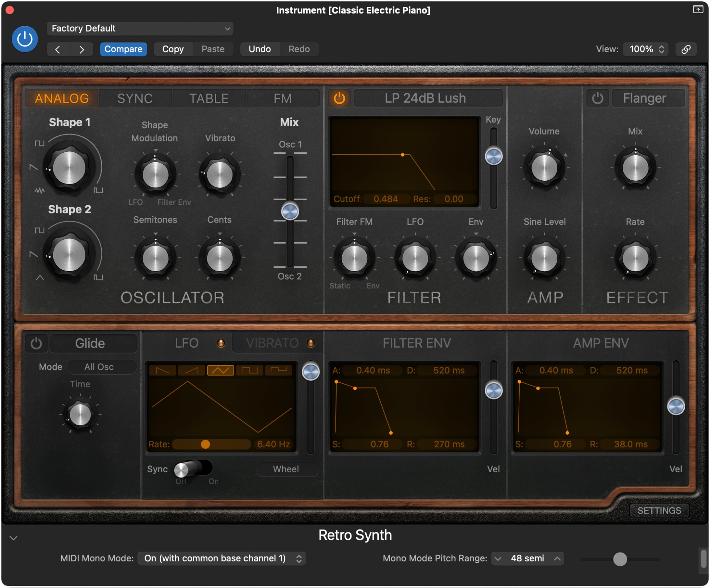
Task: Click the Filter Env Vel slider handle
Action: coord(493,391)
